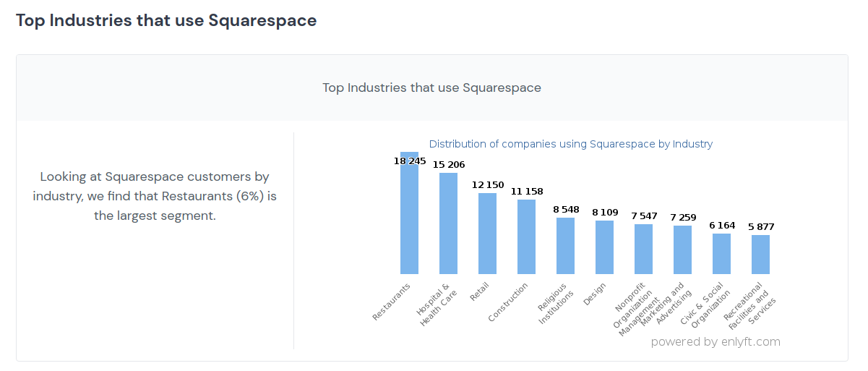Click the 'Religious Institutions' axis label

tap(554, 304)
